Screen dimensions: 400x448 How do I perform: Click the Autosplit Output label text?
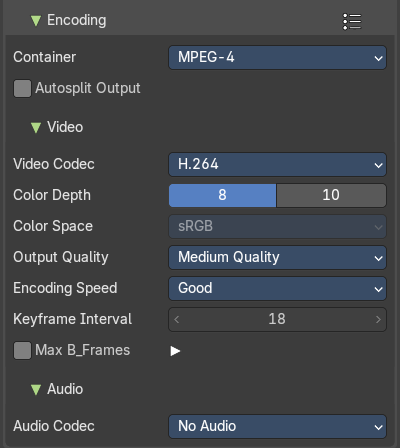(x=88, y=88)
